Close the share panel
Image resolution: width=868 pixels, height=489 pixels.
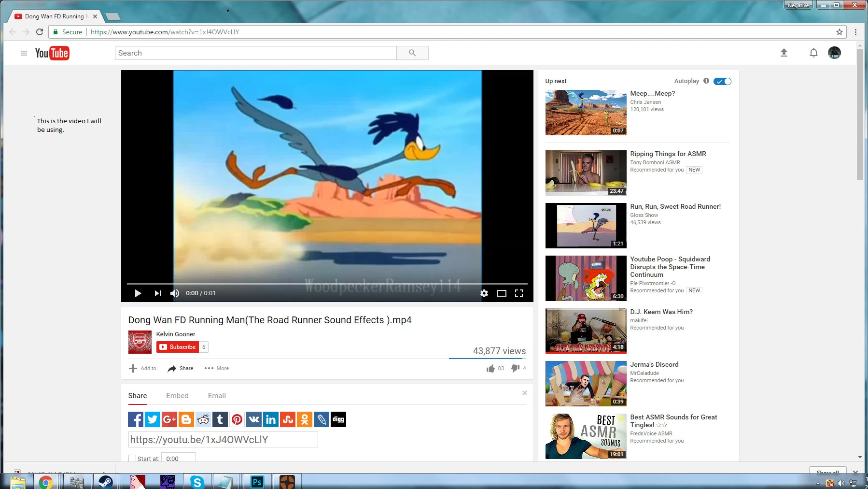pyautogui.click(x=524, y=393)
